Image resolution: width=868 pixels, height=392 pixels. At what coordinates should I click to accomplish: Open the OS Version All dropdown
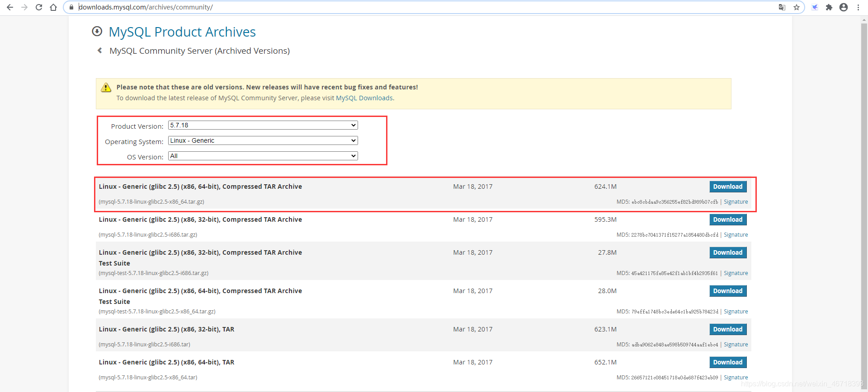coord(263,156)
